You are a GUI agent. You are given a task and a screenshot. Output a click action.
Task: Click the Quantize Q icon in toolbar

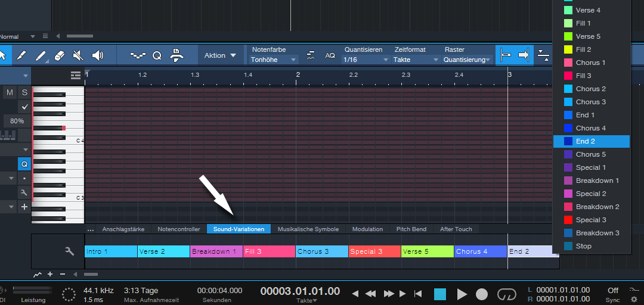coord(157,55)
